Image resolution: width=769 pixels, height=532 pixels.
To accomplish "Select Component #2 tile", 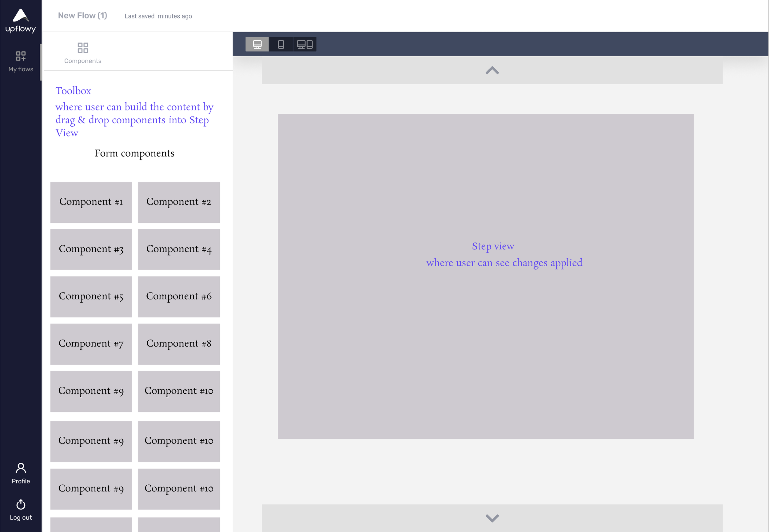I will click(x=179, y=202).
